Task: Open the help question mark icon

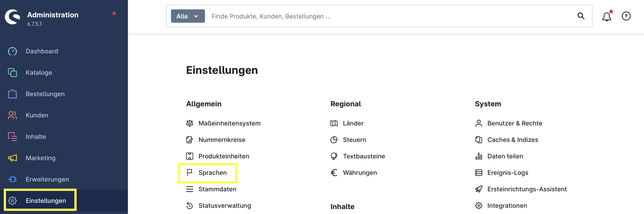Action: click(x=626, y=16)
